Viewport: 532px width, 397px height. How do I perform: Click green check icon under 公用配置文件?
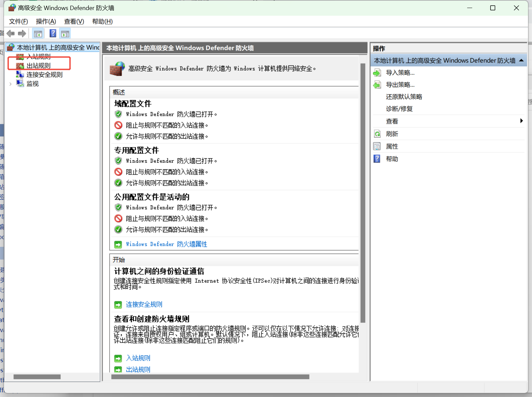tap(118, 229)
